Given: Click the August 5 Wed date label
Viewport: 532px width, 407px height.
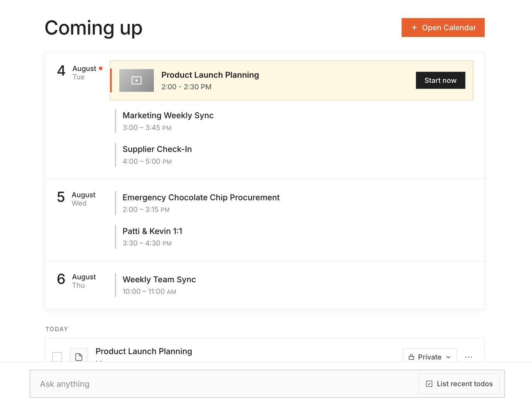Looking at the screenshot, I should pos(76,198).
